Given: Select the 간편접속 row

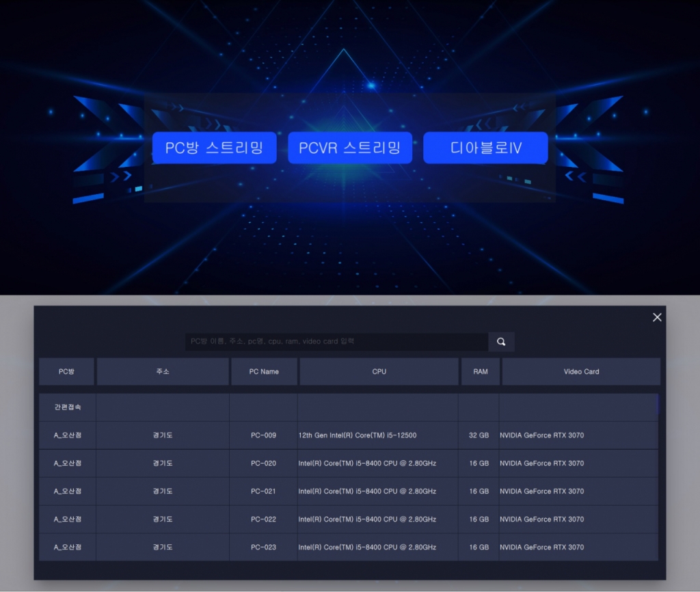Looking at the screenshot, I should (349, 407).
